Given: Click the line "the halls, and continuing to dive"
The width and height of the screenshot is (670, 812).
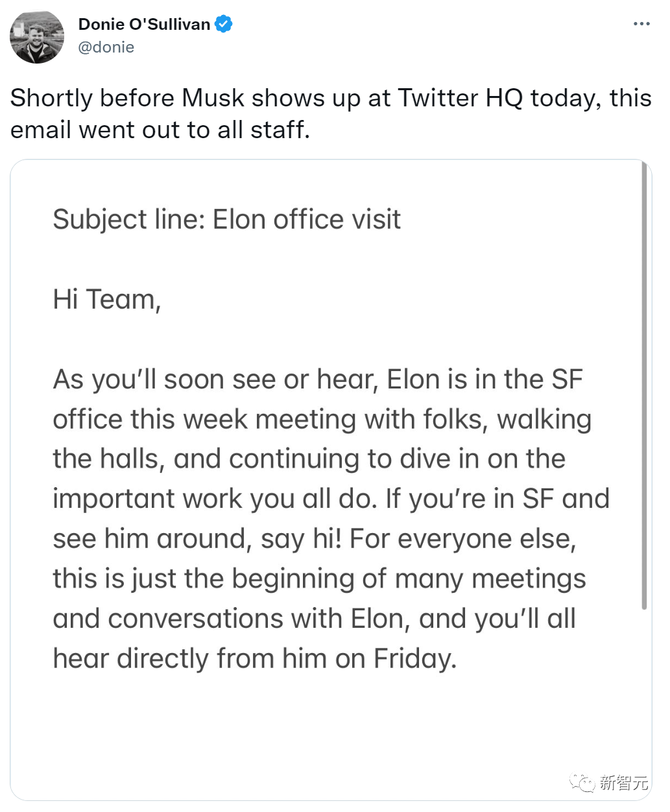Looking at the screenshot, I should 309,459.
